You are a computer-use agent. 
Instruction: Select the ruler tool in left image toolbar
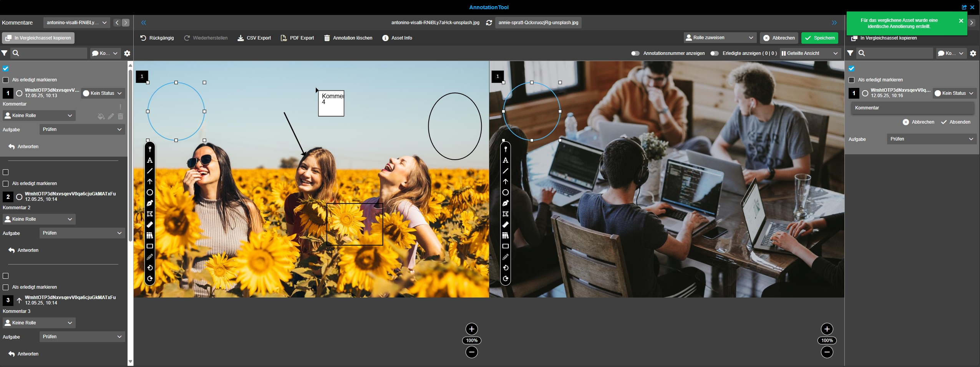point(150,225)
